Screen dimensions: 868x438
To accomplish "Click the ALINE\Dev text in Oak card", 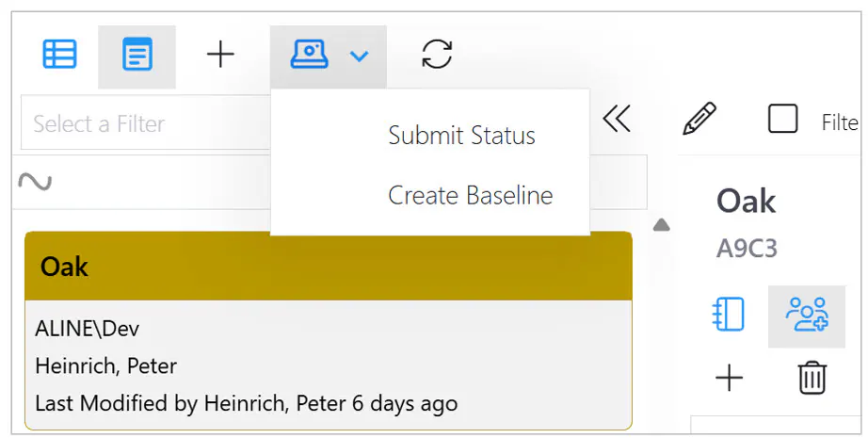I will tap(88, 329).
